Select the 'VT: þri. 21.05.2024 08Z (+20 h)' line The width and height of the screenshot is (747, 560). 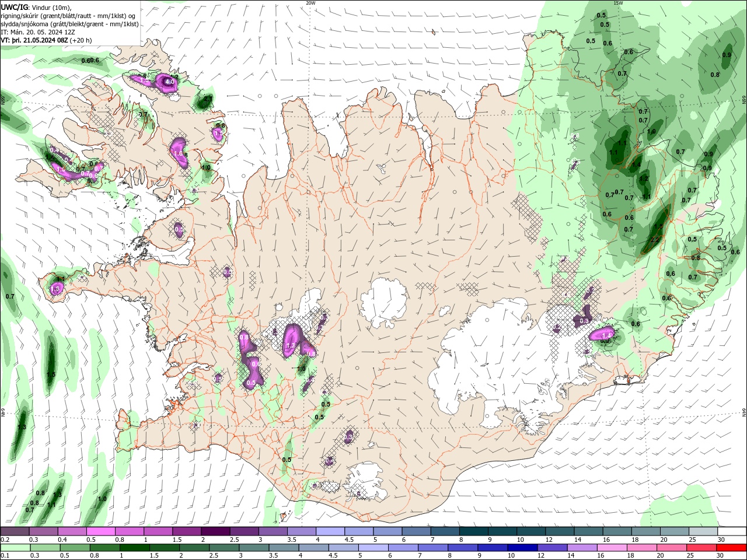(x=46, y=40)
